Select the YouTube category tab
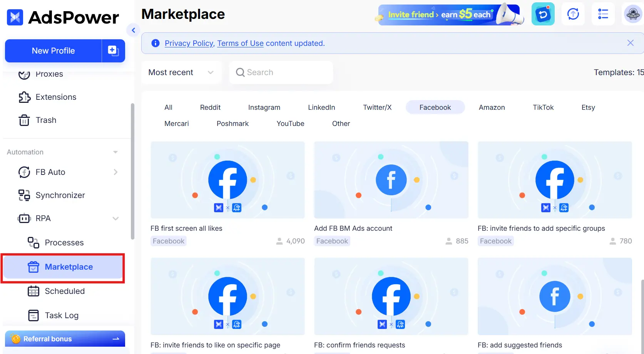 (x=290, y=124)
